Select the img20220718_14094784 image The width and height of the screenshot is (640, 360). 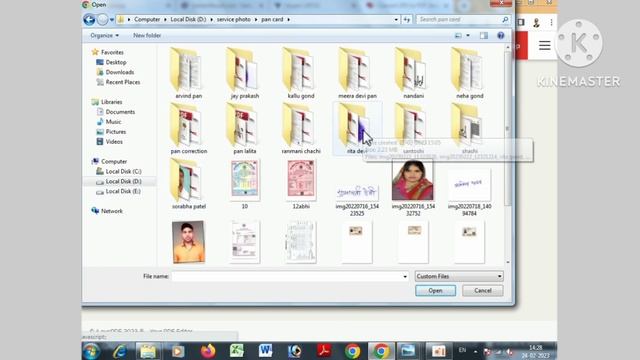pyautogui.click(x=469, y=192)
